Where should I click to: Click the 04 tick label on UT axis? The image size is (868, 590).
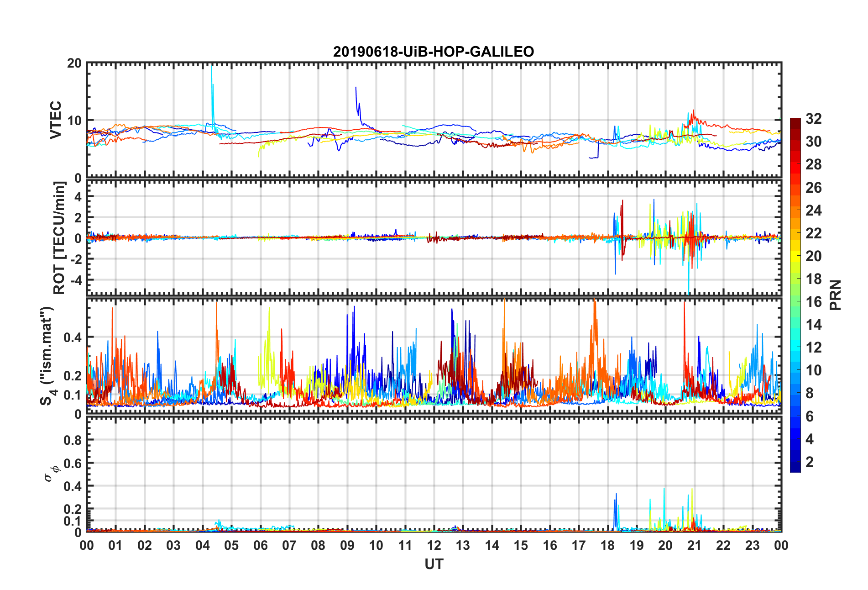[x=202, y=545]
